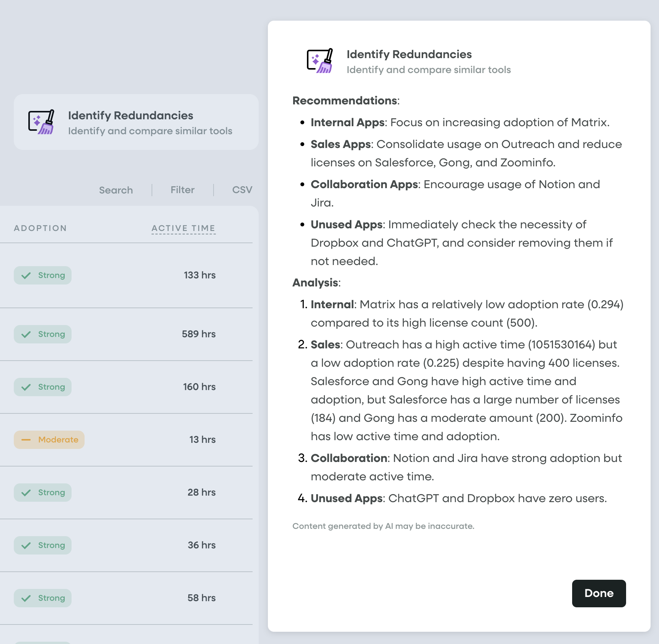Sort by the Active Time column header
Viewport: 659px width, 644px height.
click(183, 228)
